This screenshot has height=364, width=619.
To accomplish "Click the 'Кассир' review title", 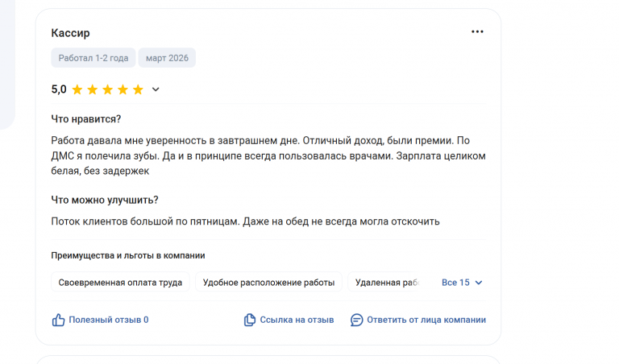I will click(x=70, y=33).
